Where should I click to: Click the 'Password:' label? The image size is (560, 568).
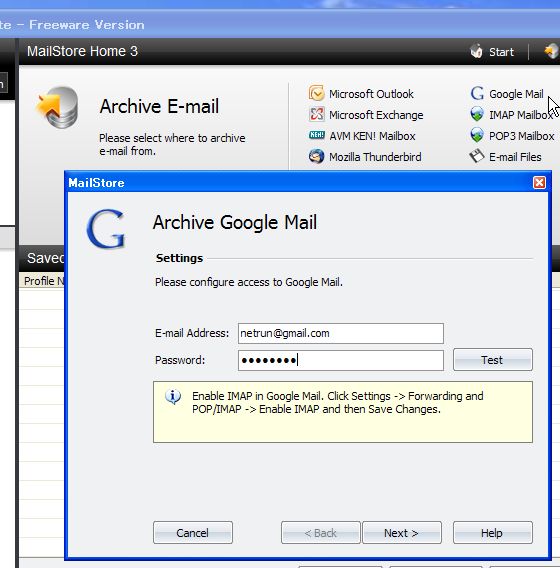click(x=180, y=360)
